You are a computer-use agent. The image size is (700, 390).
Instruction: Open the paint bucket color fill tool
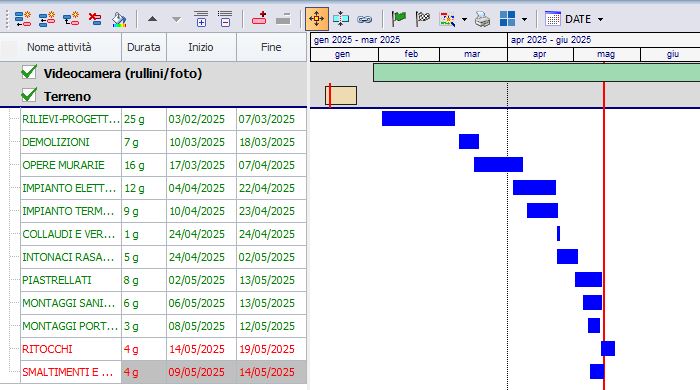pyautogui.click(x=119, y=19)
